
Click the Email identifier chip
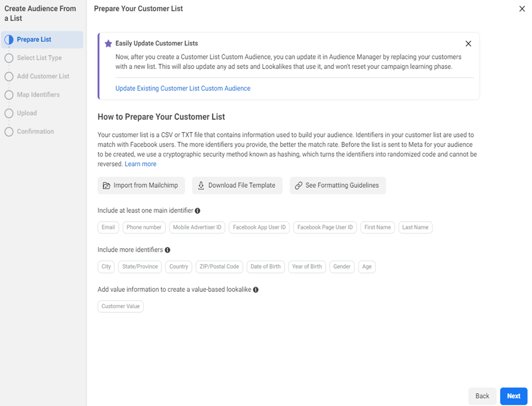pos(108,227)
